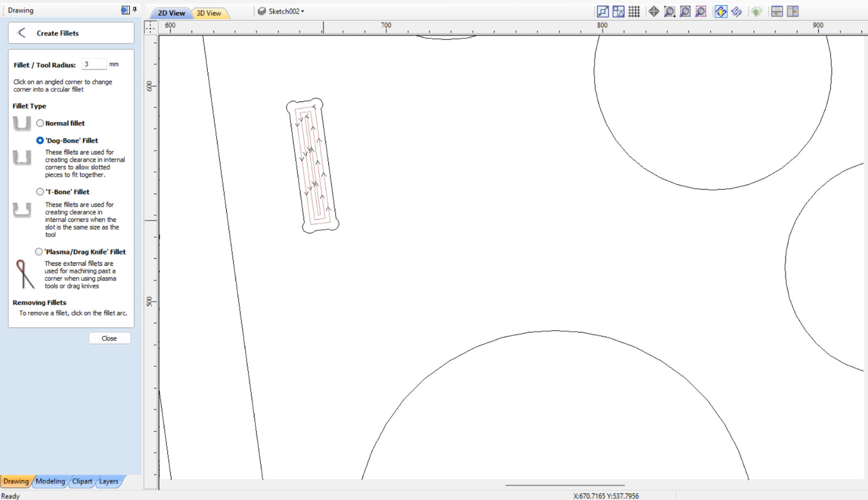Choose the 'T-Bone' Fillet radio button
This screenshot has height=500, width=868.
pyautogui.click(x=40, y=191)
